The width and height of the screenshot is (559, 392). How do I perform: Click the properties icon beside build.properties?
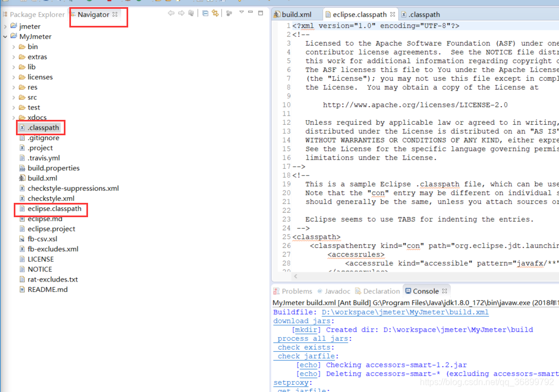pyautogui.click(x=22, y=168)
